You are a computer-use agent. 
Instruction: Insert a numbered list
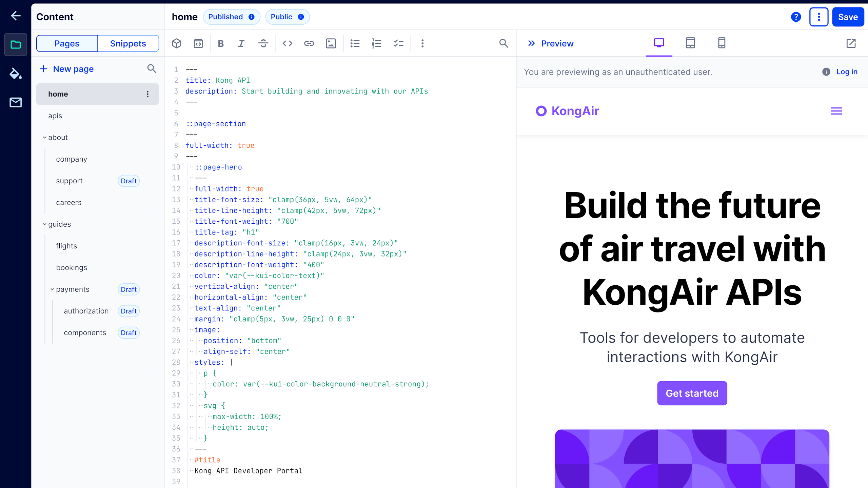(377, 43)
